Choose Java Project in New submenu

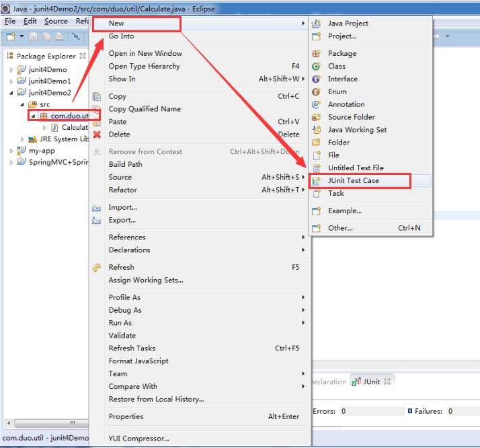[348, 24]
